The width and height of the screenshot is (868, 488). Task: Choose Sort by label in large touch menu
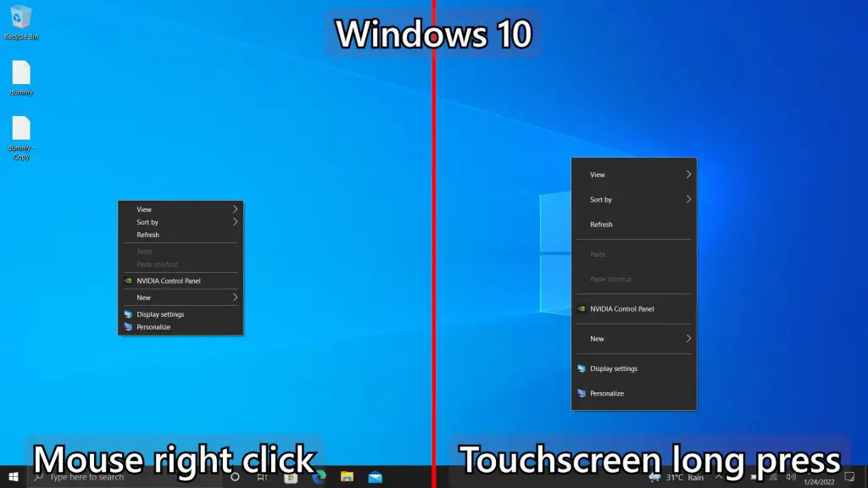click(601, 200)
